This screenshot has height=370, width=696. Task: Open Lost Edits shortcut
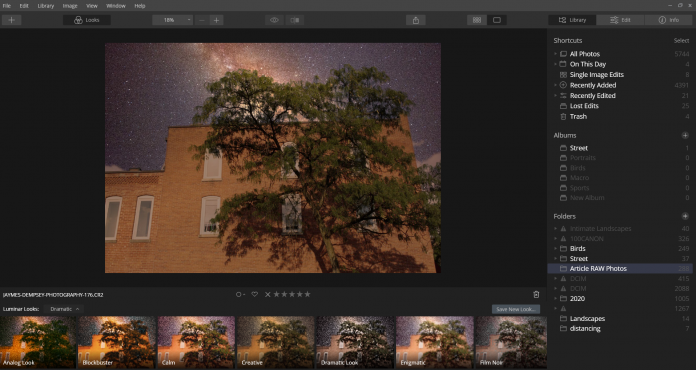(584, 106)
